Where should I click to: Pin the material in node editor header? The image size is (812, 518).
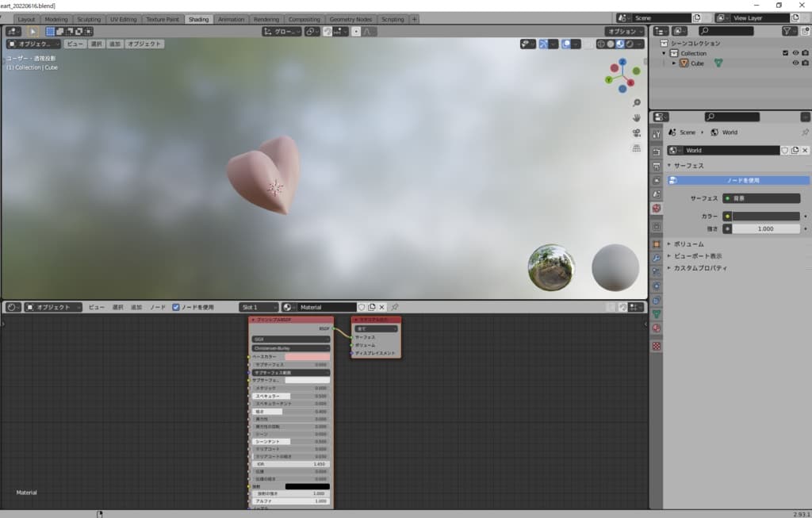(395, 307)
